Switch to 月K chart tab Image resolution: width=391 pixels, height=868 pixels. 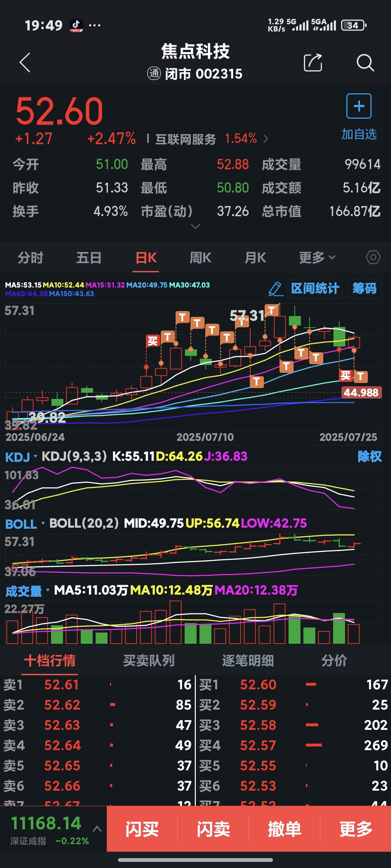coord(256,258)
